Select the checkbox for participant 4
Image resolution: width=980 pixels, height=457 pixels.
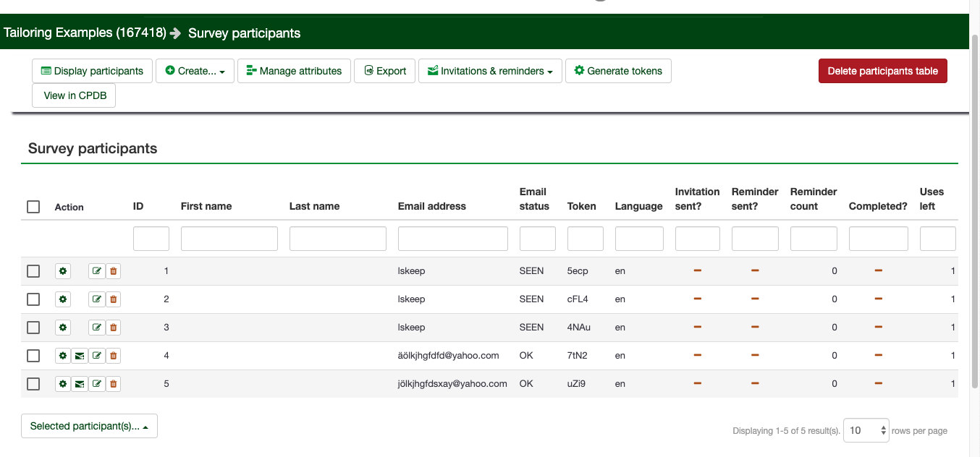(33, 356)
